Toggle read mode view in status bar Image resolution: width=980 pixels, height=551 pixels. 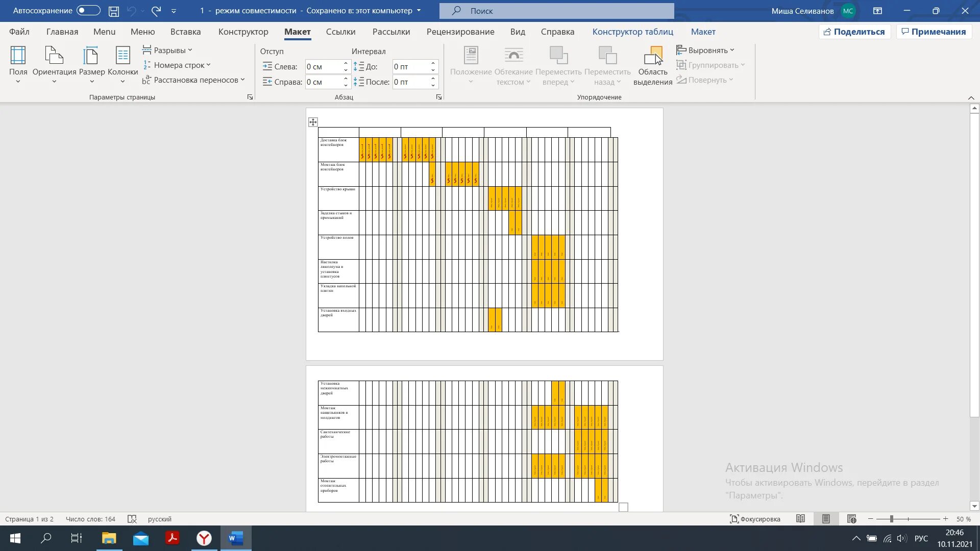[x=800, y=519]
